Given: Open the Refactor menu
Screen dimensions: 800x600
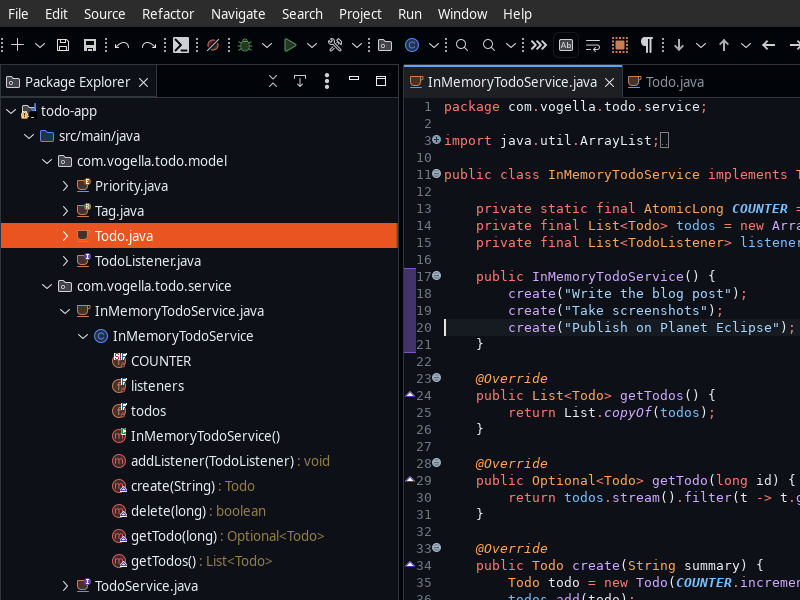Looking at the screenshot, I should tap(168, 14).
